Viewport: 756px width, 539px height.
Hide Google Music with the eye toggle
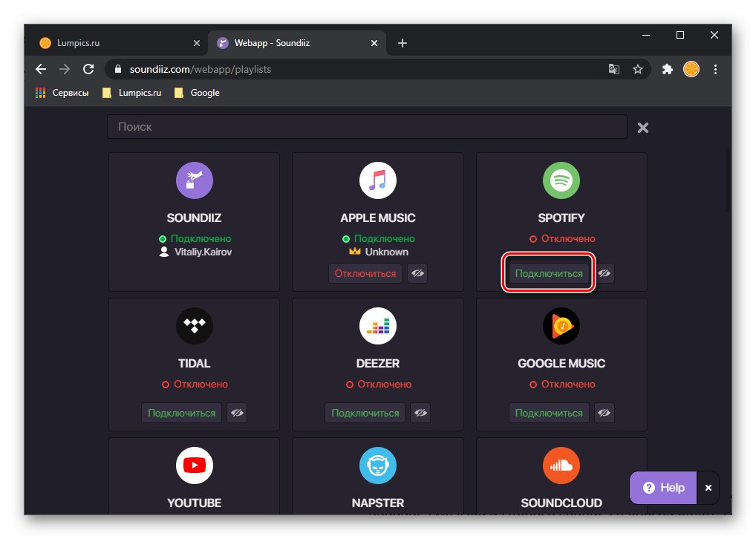coord(604,413)
